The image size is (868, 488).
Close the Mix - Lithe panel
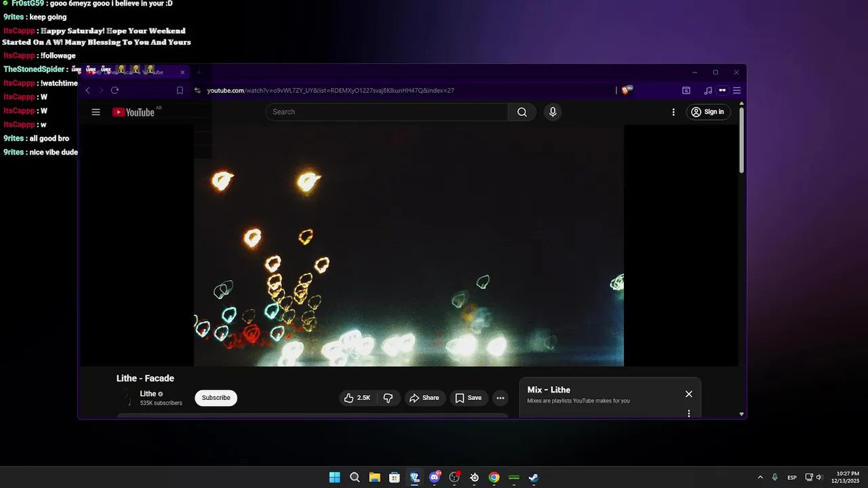[688, 394]
